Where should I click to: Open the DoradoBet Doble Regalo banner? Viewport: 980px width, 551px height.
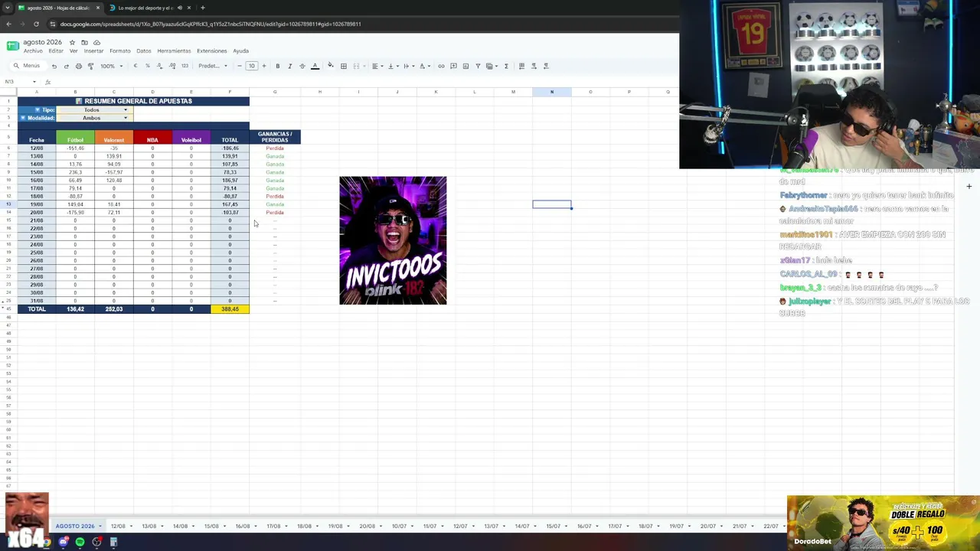pos(883,523)
